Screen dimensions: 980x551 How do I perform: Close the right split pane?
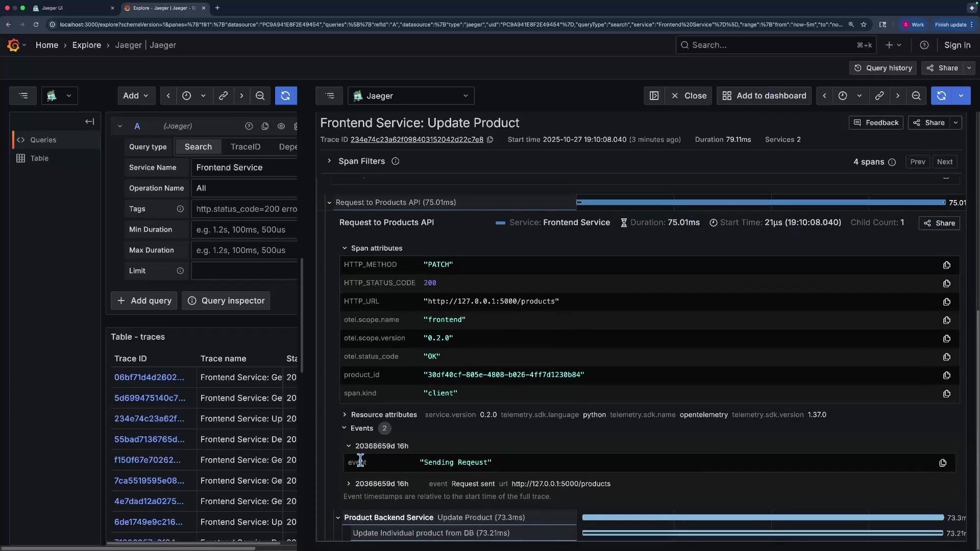click(x=689, y=96)
